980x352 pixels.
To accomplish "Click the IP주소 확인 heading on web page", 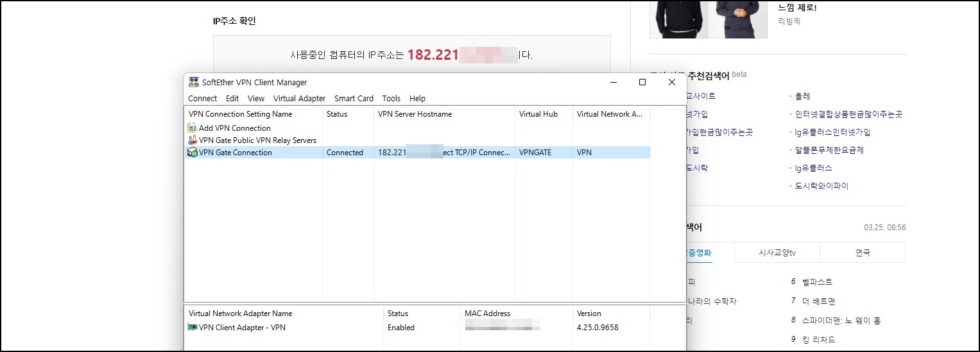I will tap(234, 21).
